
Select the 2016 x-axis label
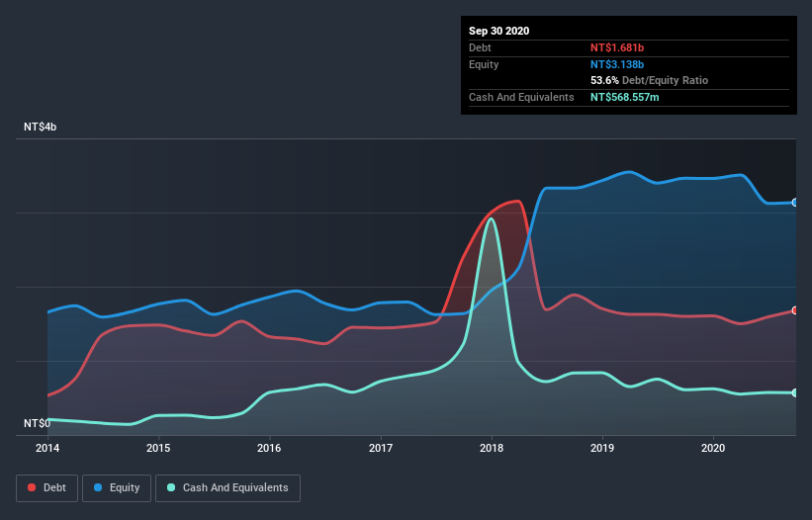269,448
